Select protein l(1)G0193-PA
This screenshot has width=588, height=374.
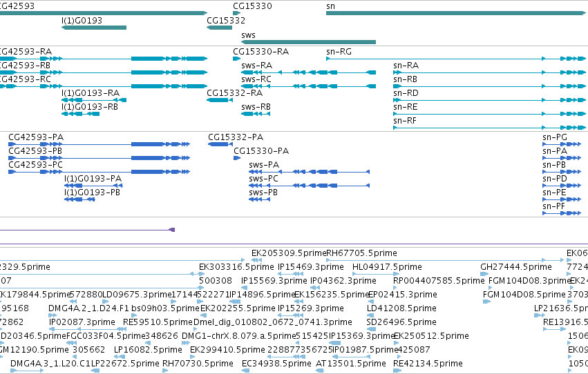coord(93,179)
